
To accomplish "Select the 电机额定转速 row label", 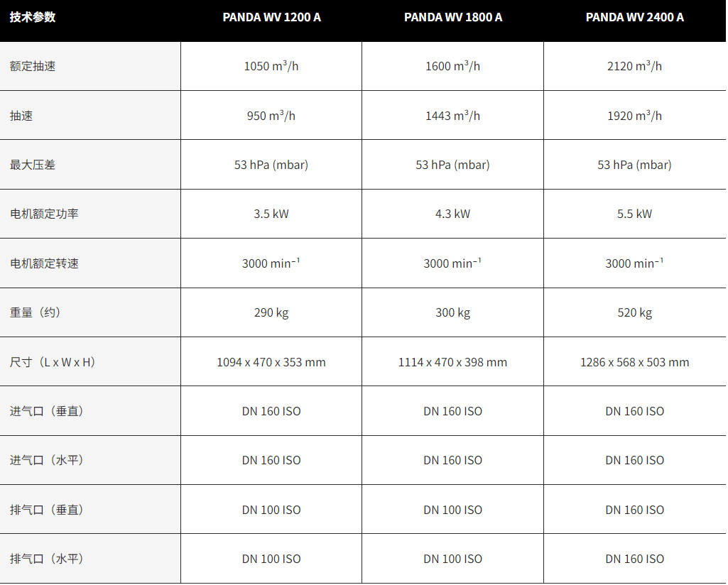I will (44, 263).
